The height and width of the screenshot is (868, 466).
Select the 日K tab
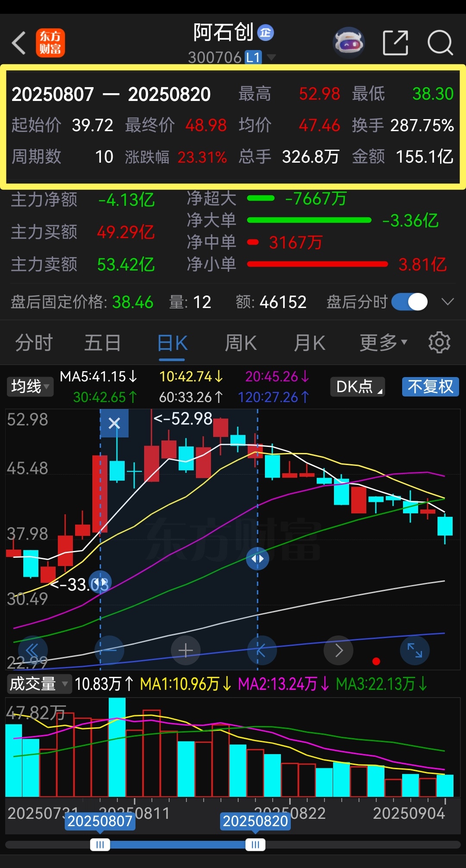(x=172, y=344)
